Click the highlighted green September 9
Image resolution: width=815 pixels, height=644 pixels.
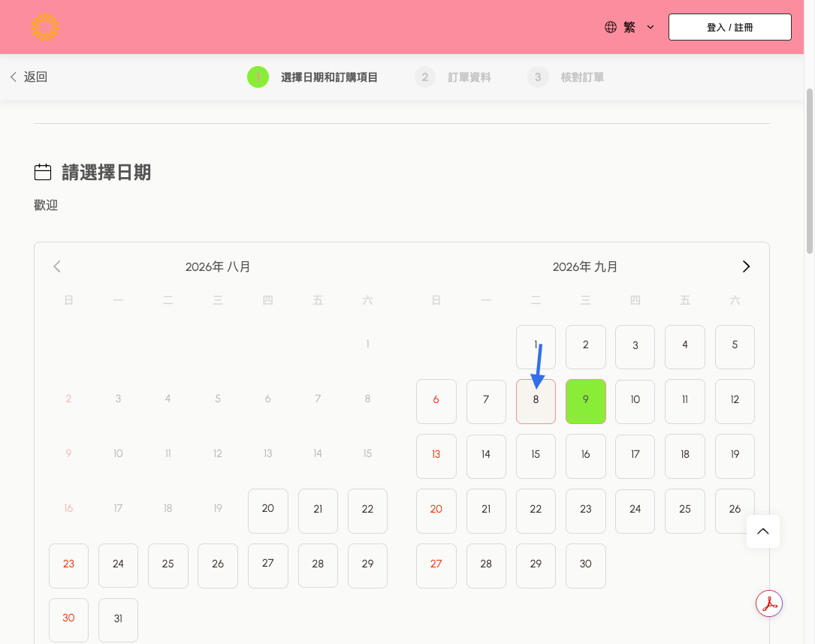(586, 402)
